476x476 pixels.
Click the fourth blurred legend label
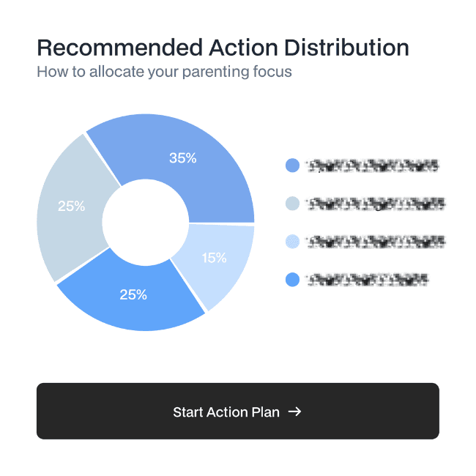368,280
